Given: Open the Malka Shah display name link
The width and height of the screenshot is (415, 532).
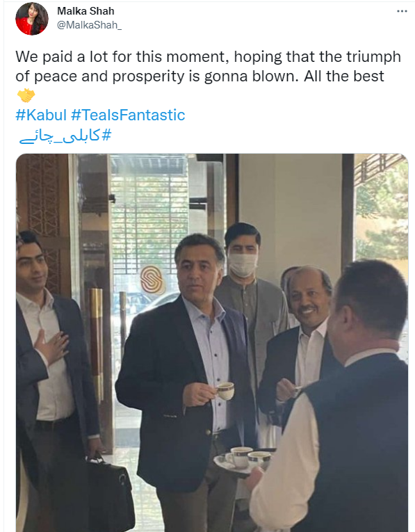Looking at the screenshot, I should pos(86,11).
